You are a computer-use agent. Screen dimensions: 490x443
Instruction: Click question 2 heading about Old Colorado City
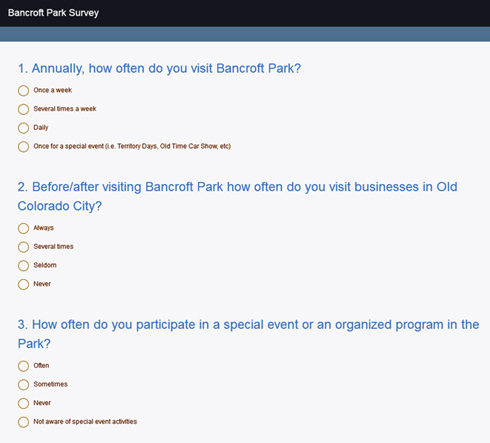click(x=237, y=196)
